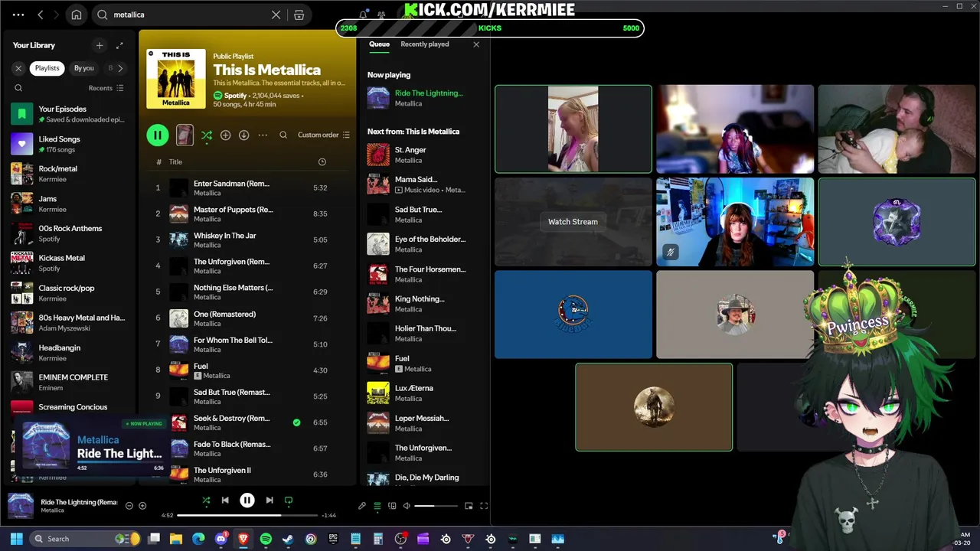Play Enter Sandman track row
Viewport: 980px width, 551px height.
pyautogui.click(x=247, y=188)
